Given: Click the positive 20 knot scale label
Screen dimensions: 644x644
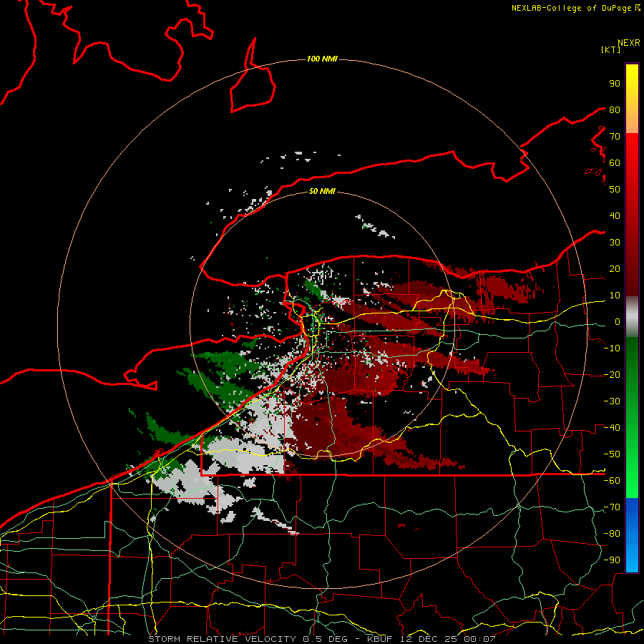Looking at the screenshot, I should [615, 268].
